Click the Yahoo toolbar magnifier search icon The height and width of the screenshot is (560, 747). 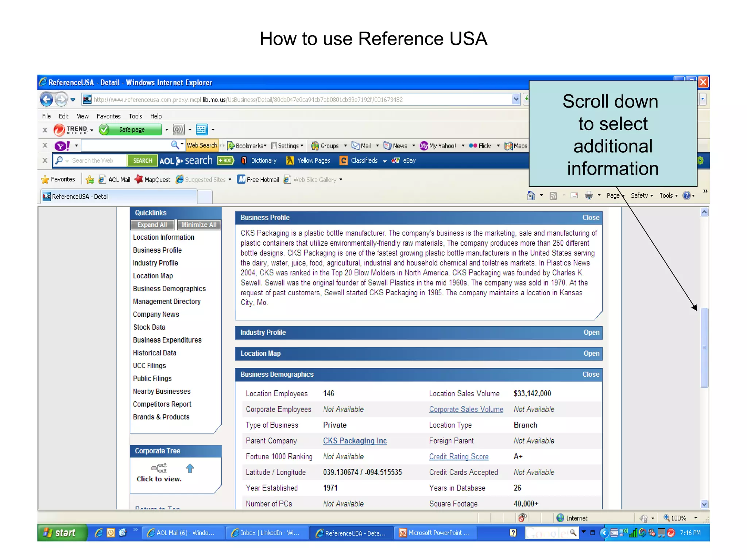coord(175,145)
